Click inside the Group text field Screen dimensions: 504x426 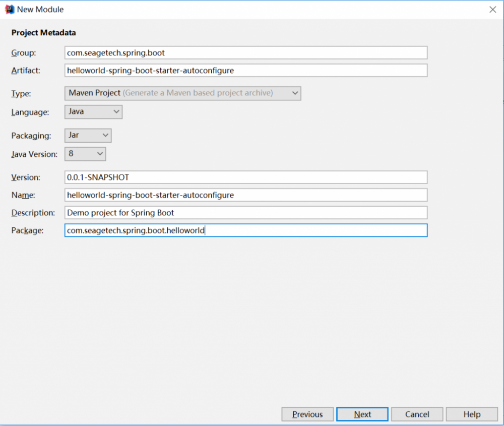click(245, 52)
